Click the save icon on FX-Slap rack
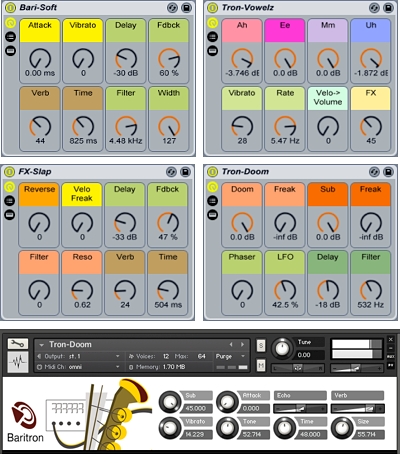Image resolution: width=400 pixels, height=463 pixels. coord(186,172)
